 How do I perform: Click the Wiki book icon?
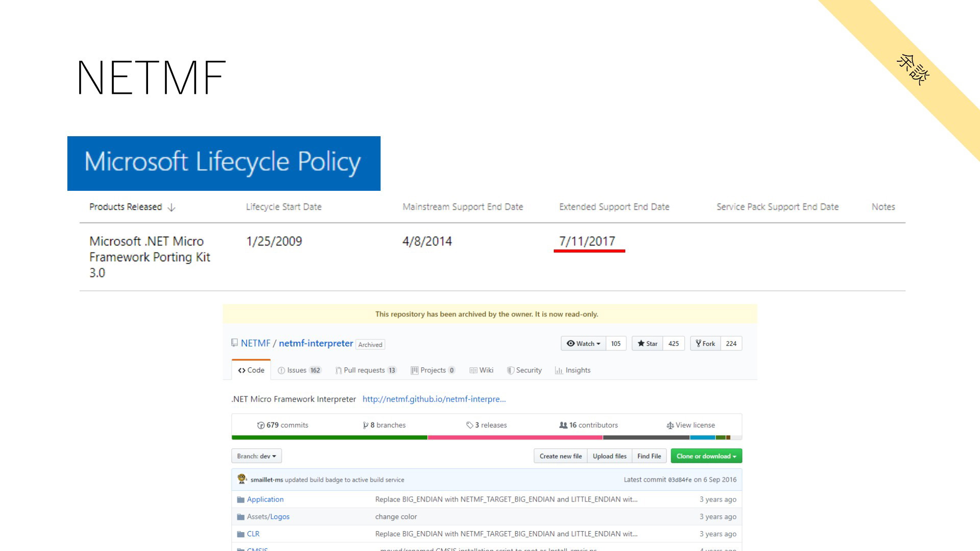(473, 370)
